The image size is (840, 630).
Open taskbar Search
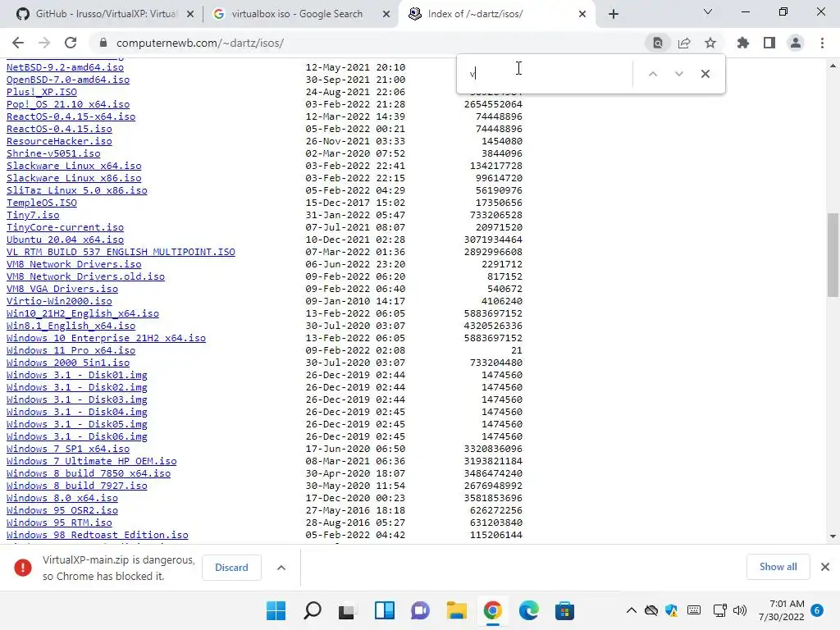(x=313, y=610)
